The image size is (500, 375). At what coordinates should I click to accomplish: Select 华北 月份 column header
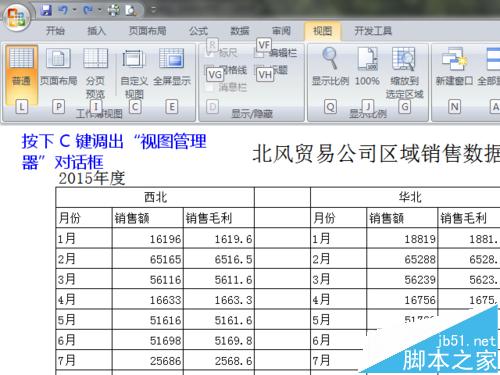(x=339, y=218)
